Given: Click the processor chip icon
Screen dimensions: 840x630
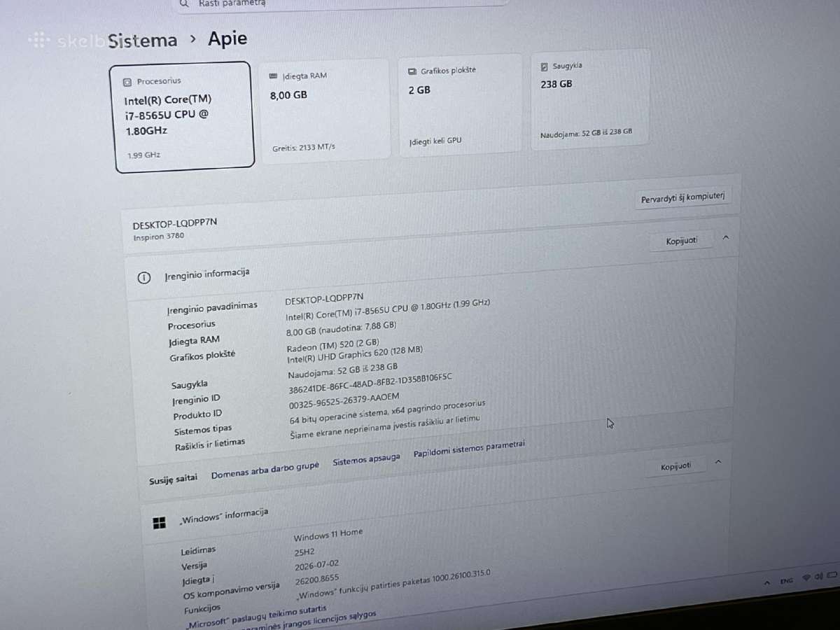Looking at the screenshot, I should (127, 82).
